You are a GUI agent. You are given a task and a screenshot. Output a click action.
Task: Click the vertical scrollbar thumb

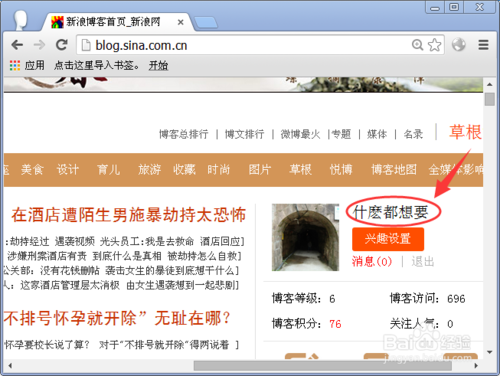click(489, 99)
